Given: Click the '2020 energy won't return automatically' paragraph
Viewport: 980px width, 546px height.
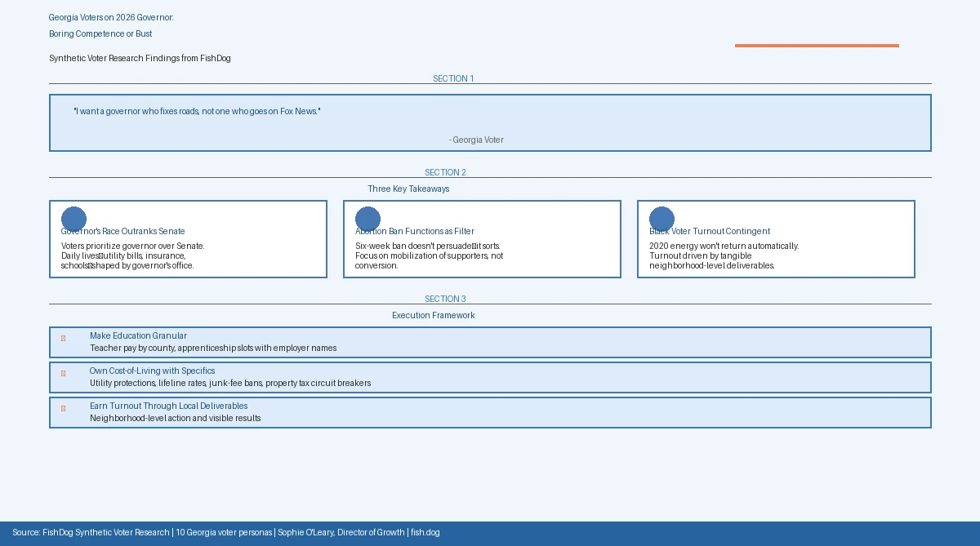Looking at the screenshot, I should tap(724, 255).
